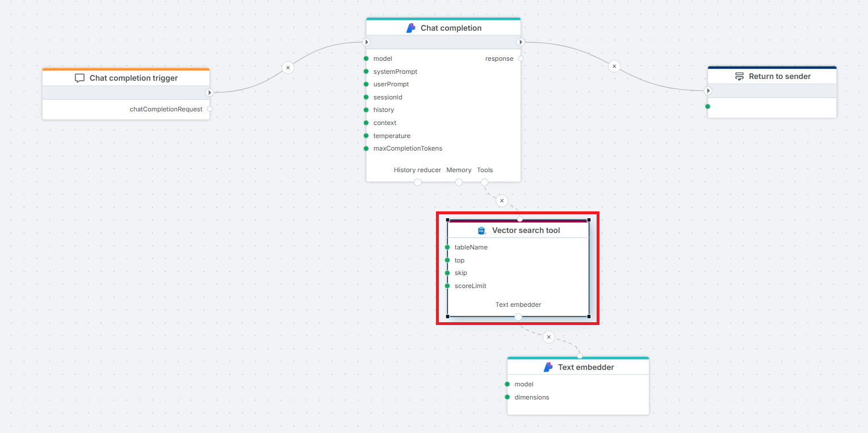This screenshot has width=868, height=433.
Task: Delete the Vector search tool to Text embedder connection
Action: click(x=548, y=337)
